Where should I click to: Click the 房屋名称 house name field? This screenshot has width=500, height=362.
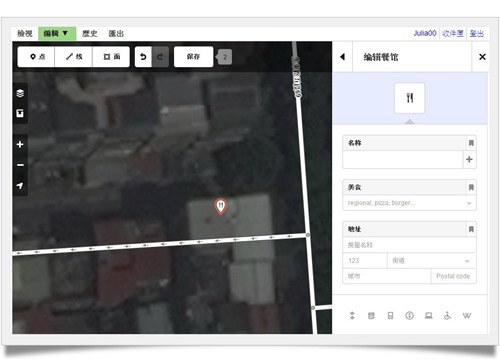(x=409, y=245)
